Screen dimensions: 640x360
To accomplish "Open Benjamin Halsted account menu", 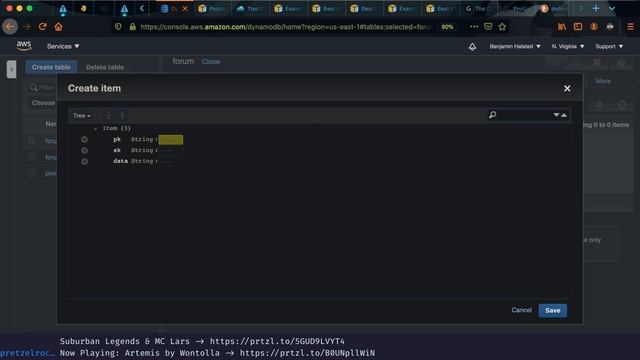I will click(515, 47).
